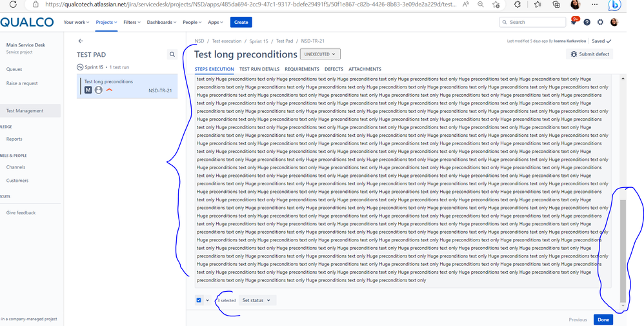The height and width of the screenshot is (326, 644).
Task: Open browser extensions puzzle icon
Action: pos(518,5)
